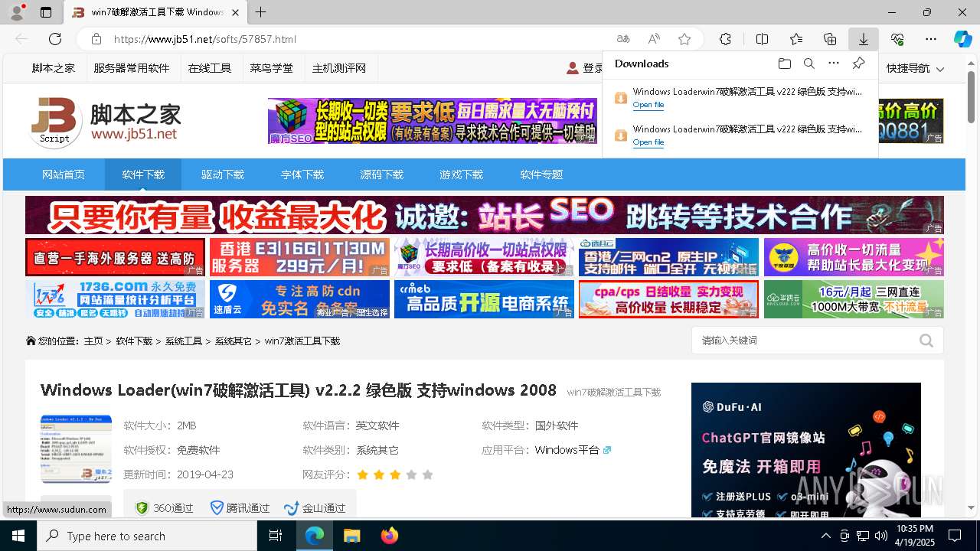Click page vertical scrollbar down arrow

point(972,508)
